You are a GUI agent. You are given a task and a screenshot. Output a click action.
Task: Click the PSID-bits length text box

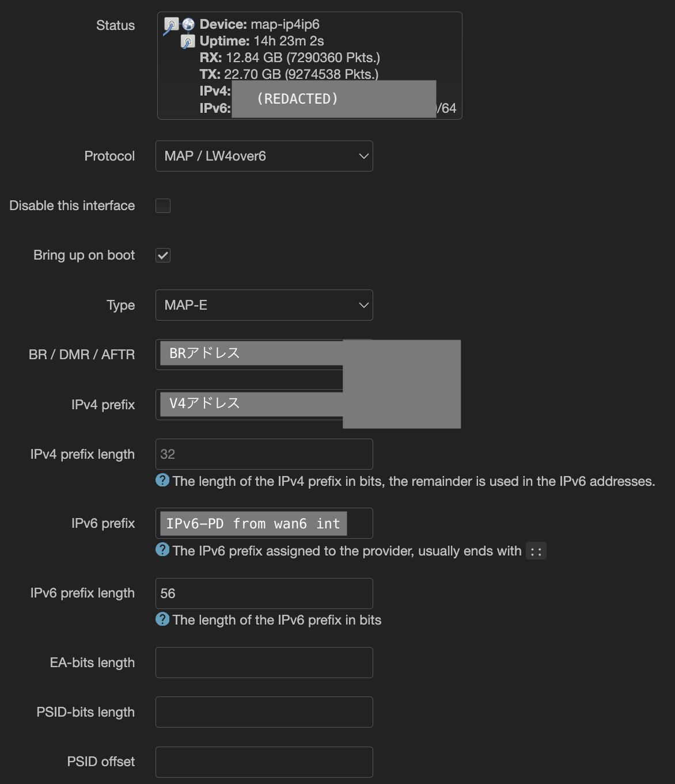pos(264,712)
